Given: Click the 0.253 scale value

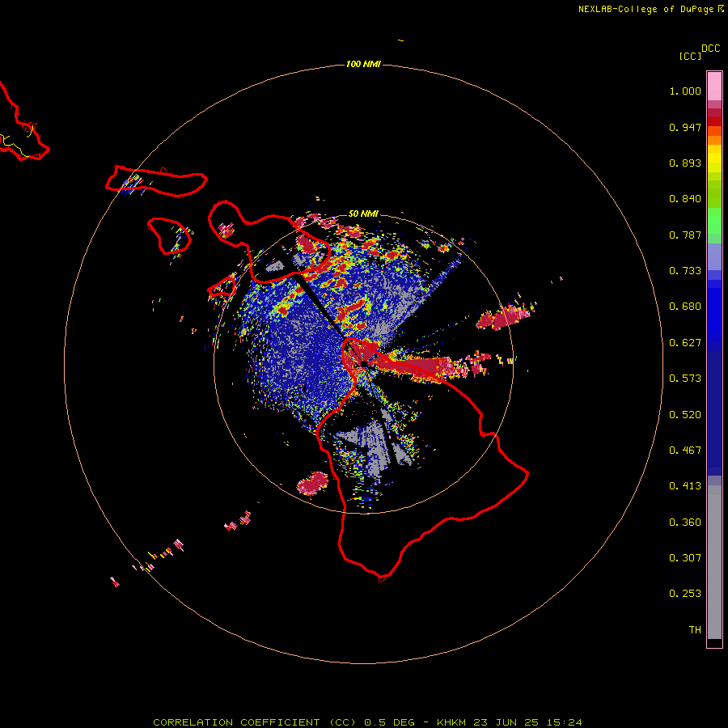Looking at the screenshot, I should tap(685, 594).
